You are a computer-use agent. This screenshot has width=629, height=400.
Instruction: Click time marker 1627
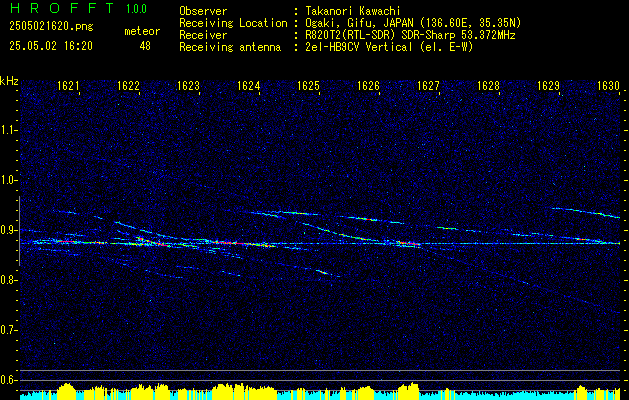[x=429, y=85]
